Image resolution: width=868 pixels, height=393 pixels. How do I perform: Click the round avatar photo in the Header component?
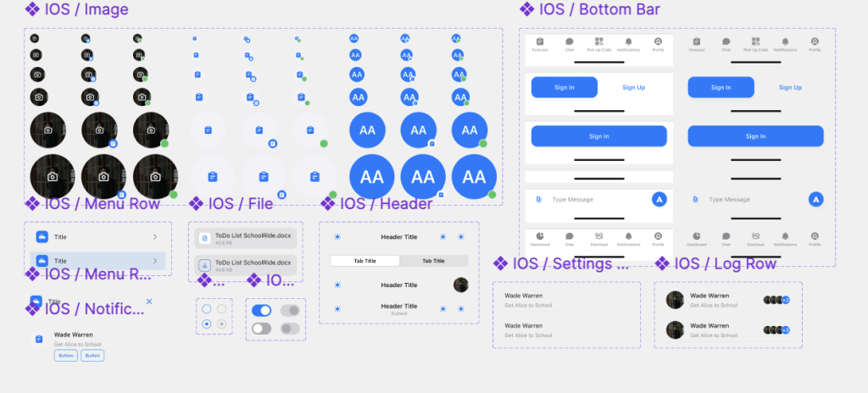click(460, 285)
